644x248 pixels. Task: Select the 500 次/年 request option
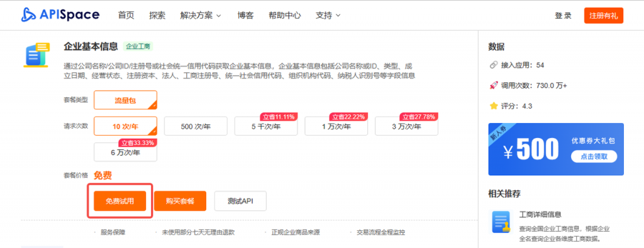click(196, 126)
